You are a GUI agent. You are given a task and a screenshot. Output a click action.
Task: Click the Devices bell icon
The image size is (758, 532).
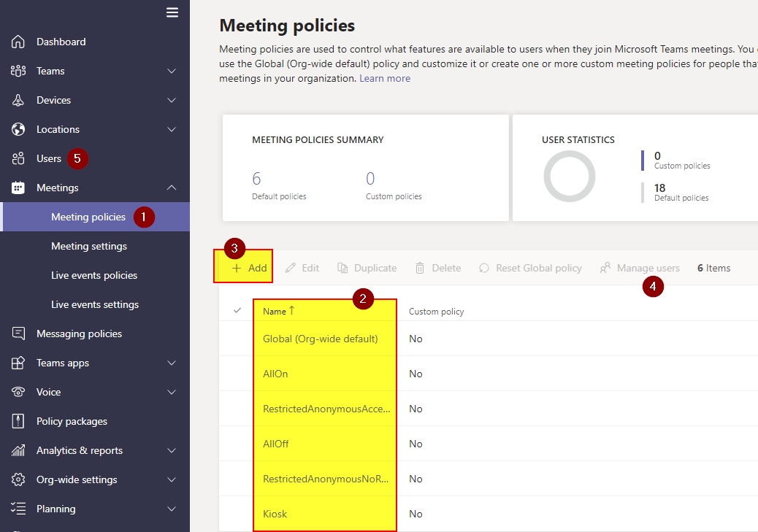(18, 100)
